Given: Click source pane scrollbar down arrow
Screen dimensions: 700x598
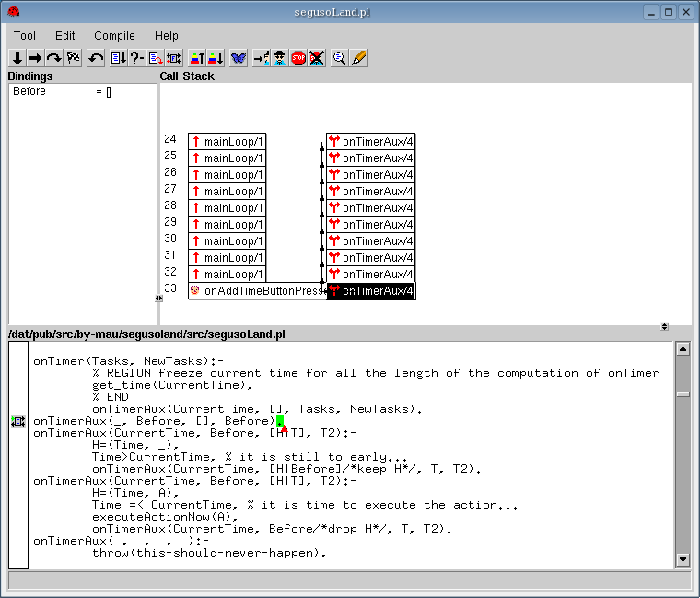Looking at the screenshot, I should pyautogui.click(x=682, y=559).
